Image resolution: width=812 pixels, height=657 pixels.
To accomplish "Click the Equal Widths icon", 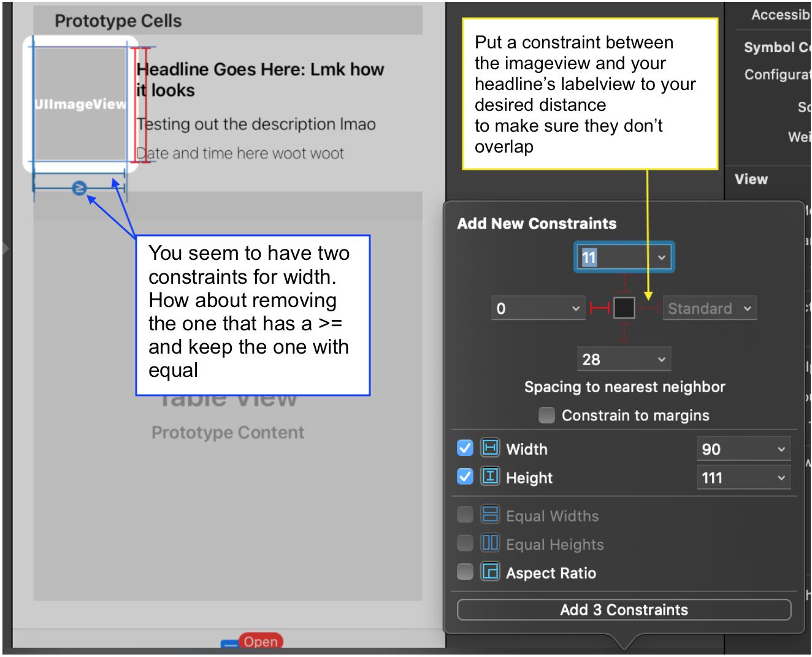I will (x=489, y=515).
